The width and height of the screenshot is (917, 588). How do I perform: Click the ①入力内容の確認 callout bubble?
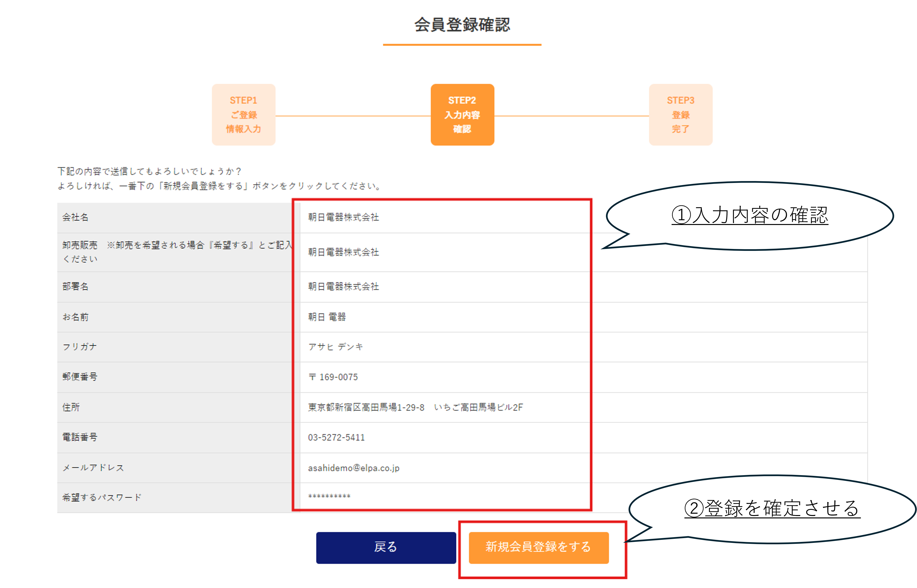(x=749, y=215)
